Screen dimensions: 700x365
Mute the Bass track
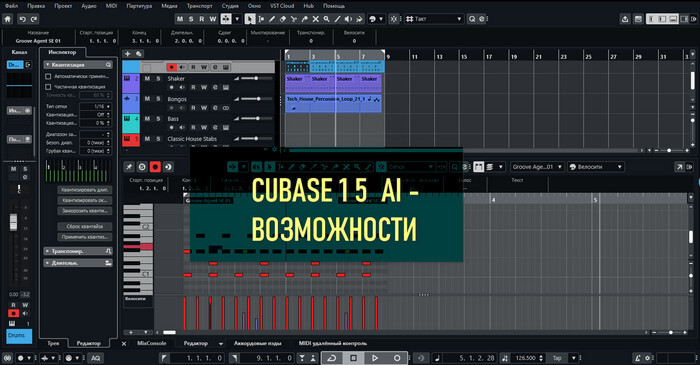point(147,119)
